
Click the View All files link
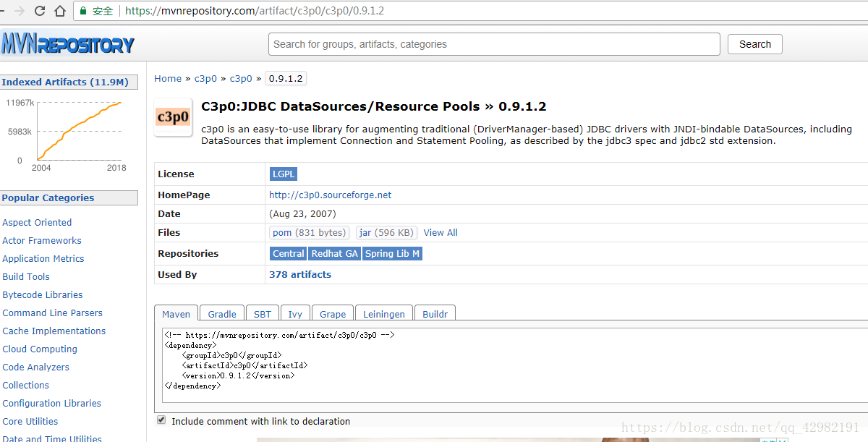click(x=441, y=232)
